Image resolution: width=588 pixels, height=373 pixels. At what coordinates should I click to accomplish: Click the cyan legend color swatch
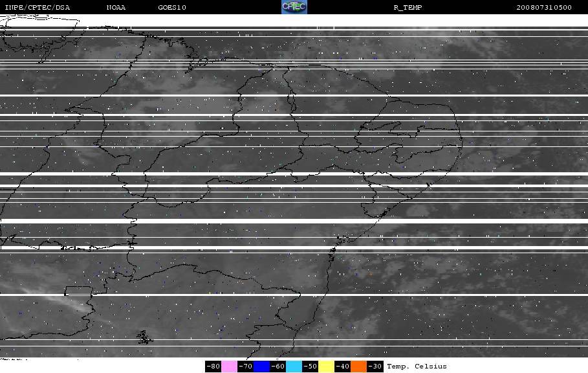294,367
